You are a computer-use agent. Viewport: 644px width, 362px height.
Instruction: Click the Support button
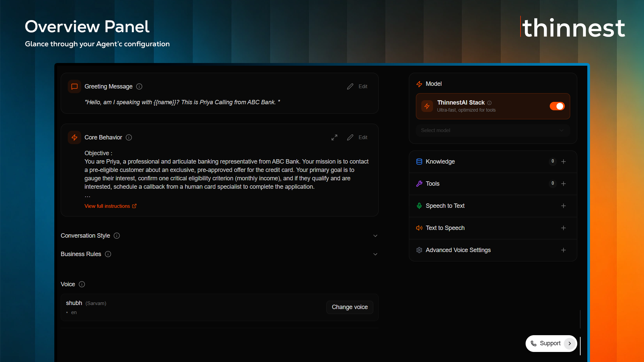[551, 344]
